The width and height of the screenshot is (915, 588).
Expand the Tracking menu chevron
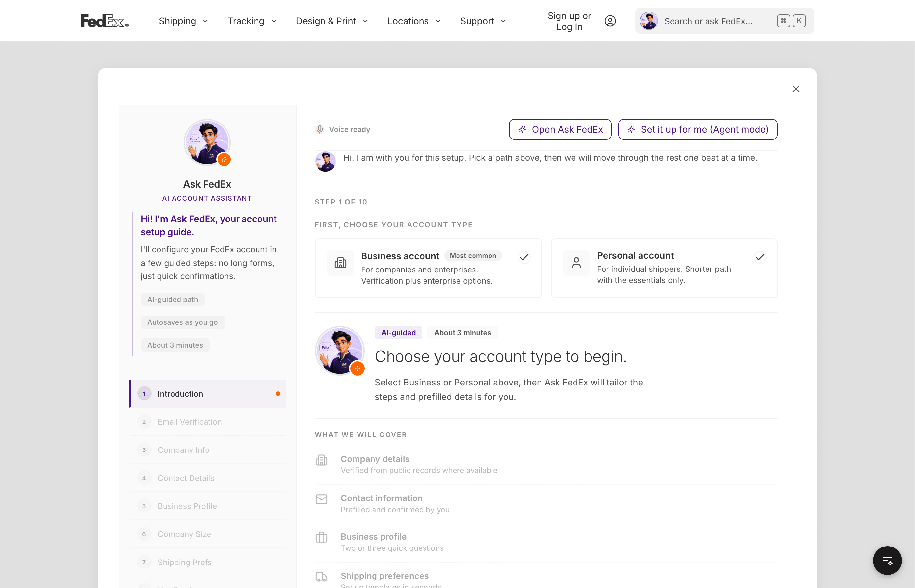click(x=274, y=21)
